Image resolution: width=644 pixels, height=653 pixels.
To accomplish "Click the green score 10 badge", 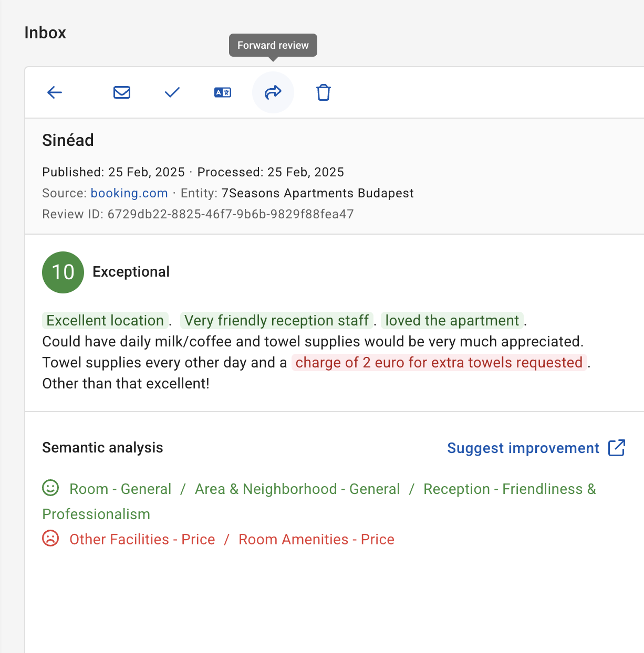I will point(63,272).
